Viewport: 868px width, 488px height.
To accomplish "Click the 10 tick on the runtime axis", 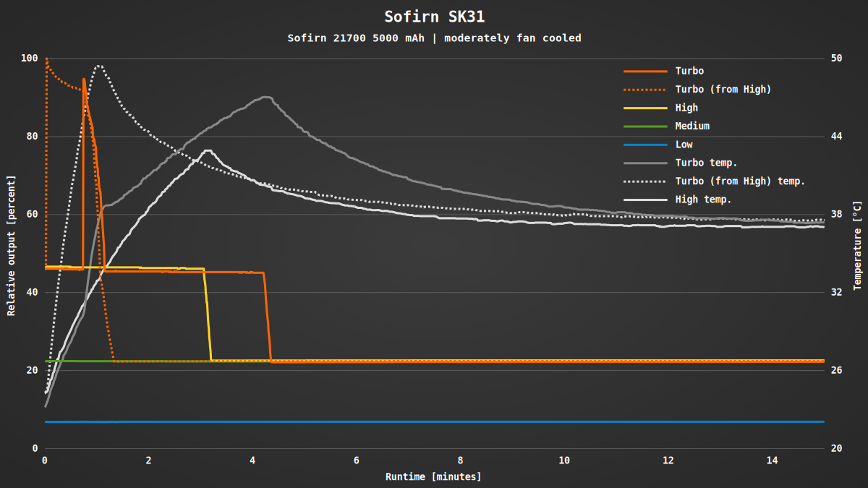I will tap(564, 461).
